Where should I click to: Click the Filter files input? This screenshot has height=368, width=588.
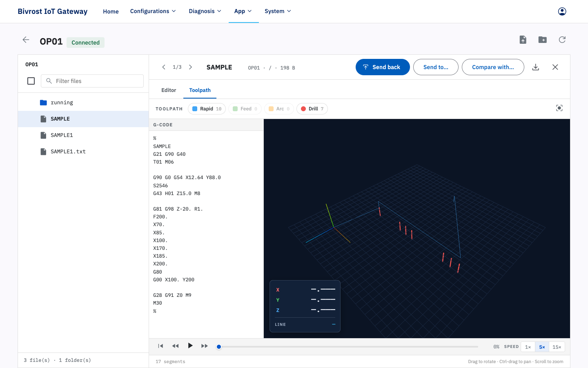pos(92,81)
